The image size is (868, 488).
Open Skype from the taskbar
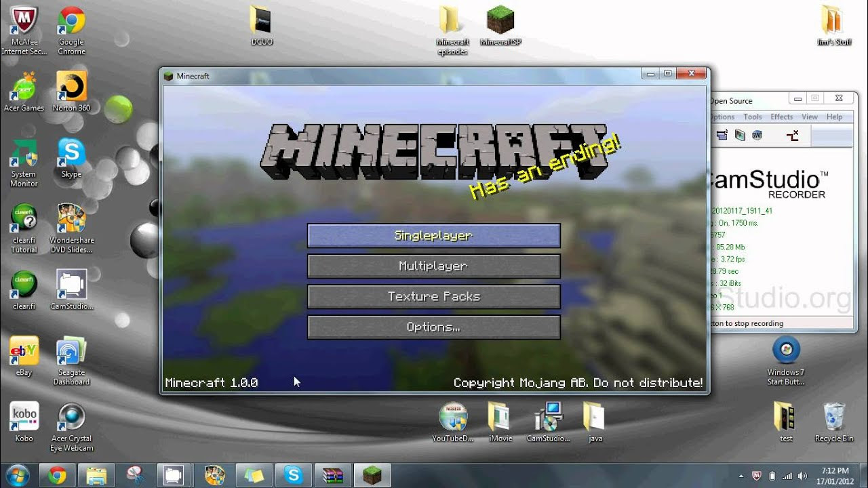tap(294, 476)
